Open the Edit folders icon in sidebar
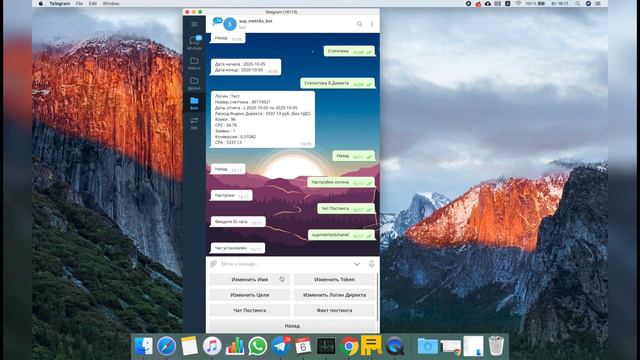This screenshot has width=640, height=360. (x=194, y=122)
